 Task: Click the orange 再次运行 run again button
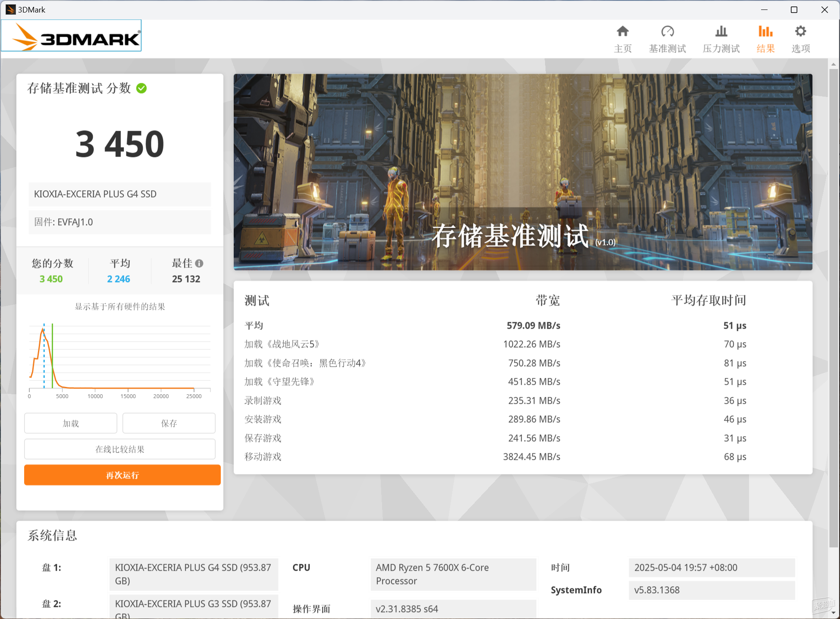click(122, 475)
